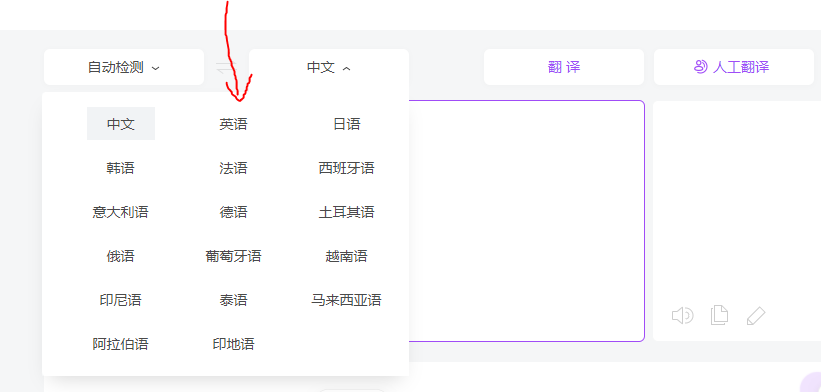Click the pencil edit icon
This screenshot has height=392, width=821.
pos(756,316)
